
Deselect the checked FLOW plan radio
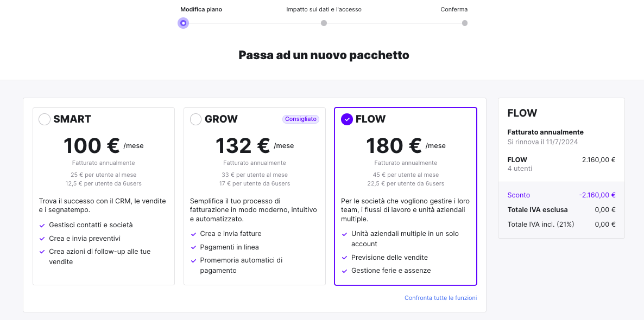pyautogui.click(x=347, y=119)
